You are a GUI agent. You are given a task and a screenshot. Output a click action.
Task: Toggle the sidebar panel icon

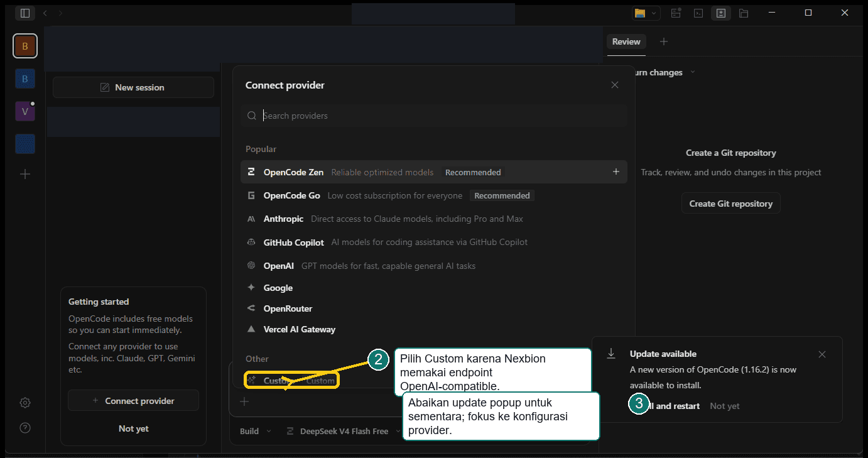(25, 13)
